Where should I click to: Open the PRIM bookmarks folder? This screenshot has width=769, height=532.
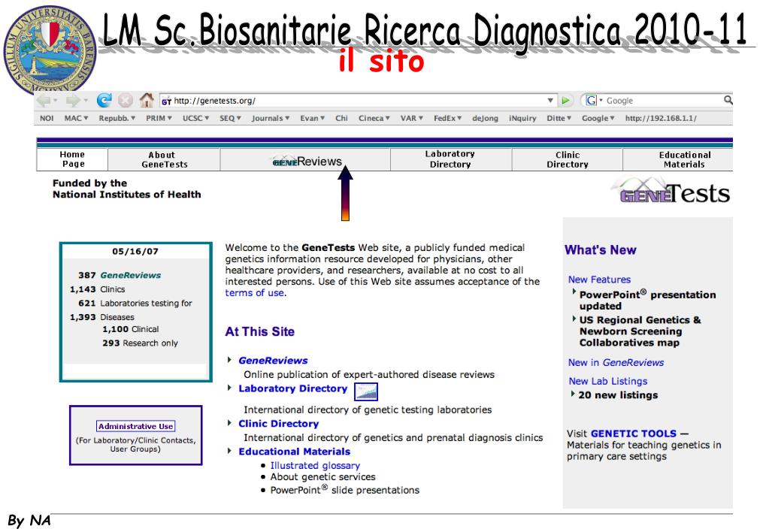click(159, 118)
